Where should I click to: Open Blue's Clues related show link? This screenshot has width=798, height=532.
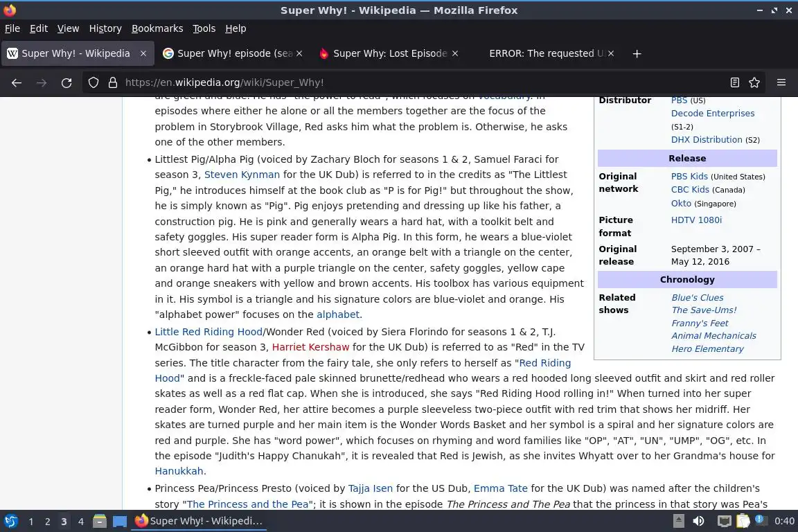coord(698,297)
